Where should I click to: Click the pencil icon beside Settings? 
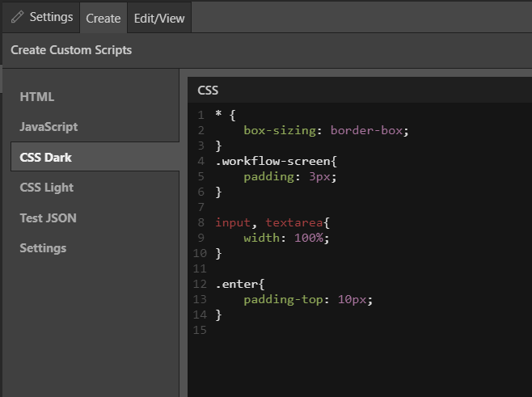pyautogui.click(x=17, y=17)
